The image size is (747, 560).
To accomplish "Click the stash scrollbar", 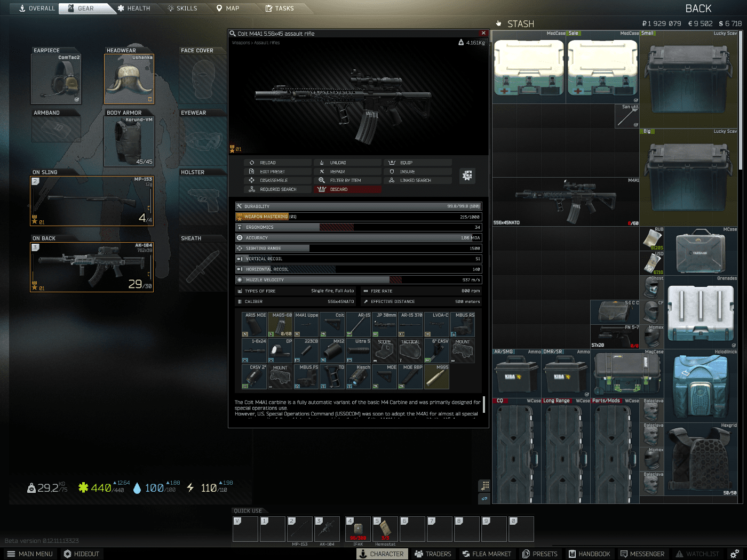I will coord(742,101).
